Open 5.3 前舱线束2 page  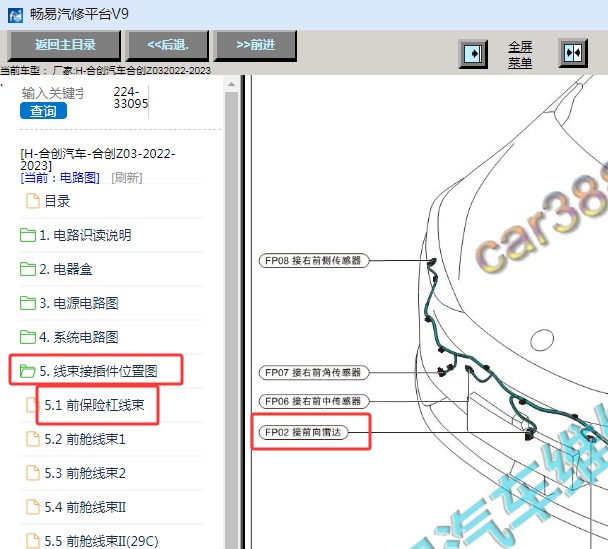click(x=85, y=473)
